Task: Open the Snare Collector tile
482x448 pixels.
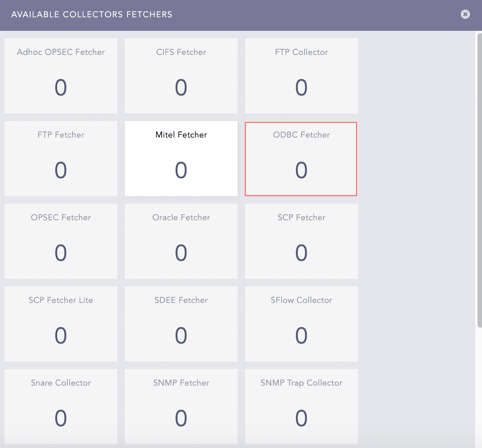Action: click(61, 407)
